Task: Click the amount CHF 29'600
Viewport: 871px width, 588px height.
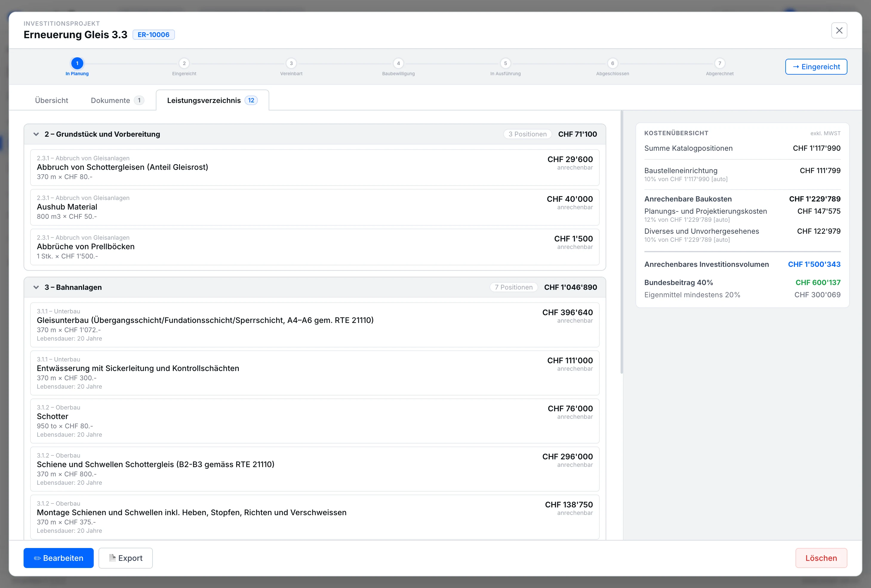Action: [570, 159]
